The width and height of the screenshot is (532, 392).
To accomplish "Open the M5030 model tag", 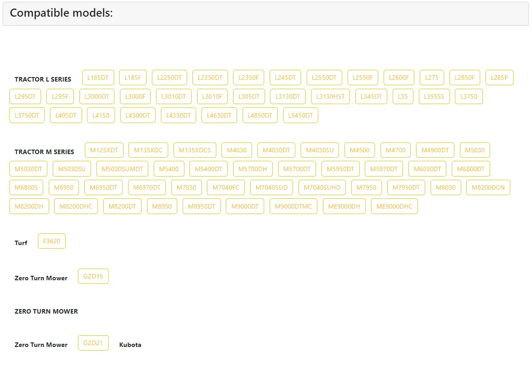I will tap(475, 150).
